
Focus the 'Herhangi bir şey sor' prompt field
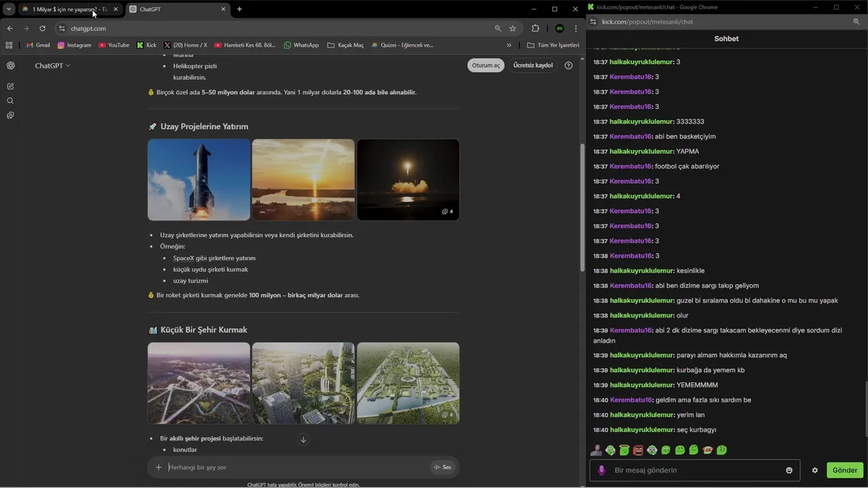coord(298,467)
